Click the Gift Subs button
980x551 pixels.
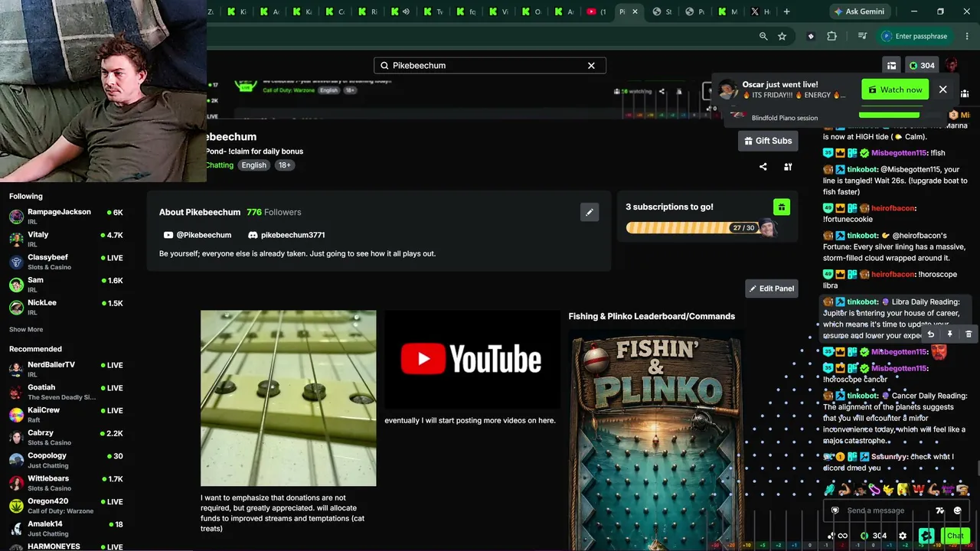[768, 141]
